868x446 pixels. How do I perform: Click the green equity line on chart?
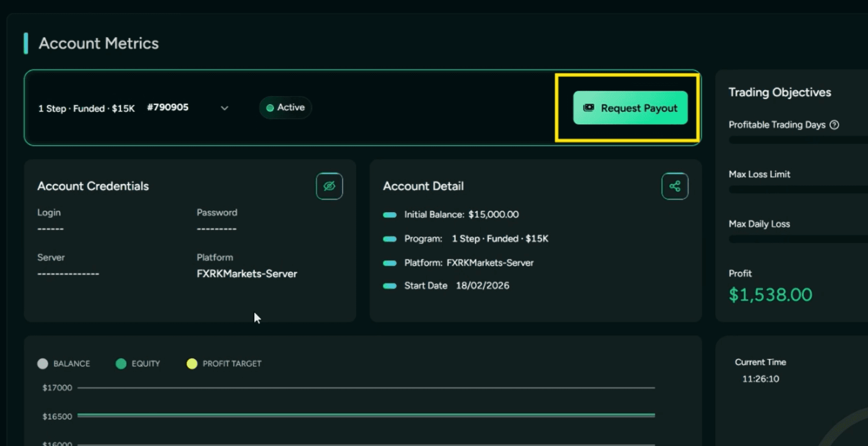click(366, 415)
